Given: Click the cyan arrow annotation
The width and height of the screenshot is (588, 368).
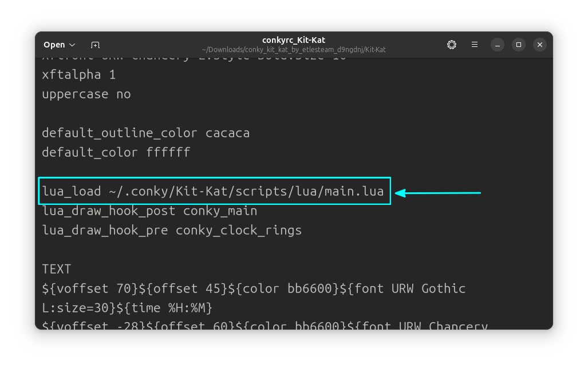Looking at the screenshot, I should [438, 193].
